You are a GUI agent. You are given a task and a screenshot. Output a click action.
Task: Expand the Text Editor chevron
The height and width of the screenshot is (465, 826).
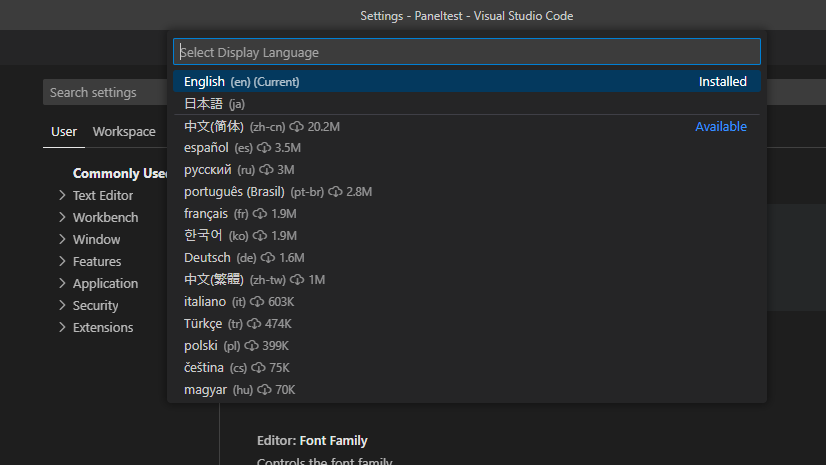coord(62,195)
